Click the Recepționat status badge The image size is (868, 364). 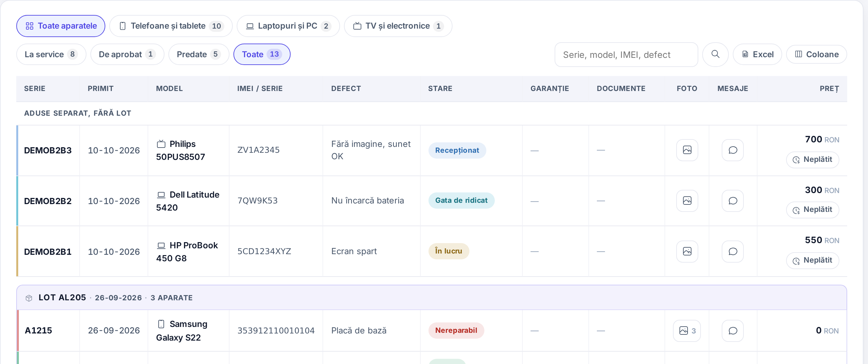tap(457, 150)
